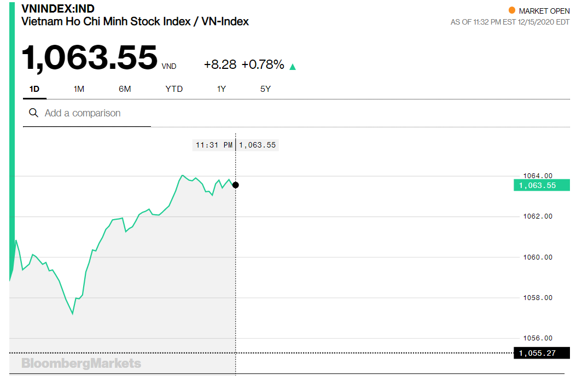Click the magnifier search icon
The height and width of the screenshot is (376, 588).
(x=33, y=113)
